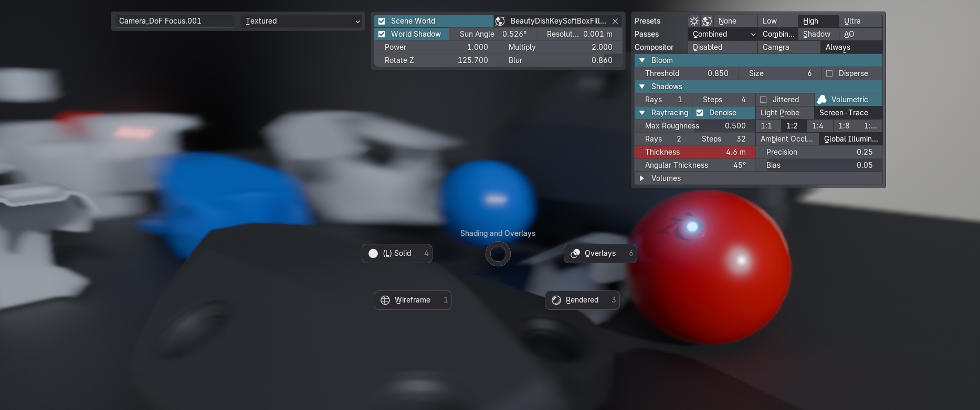
Task: Remove the BeautyDishKeySoftBoxFill world with the X
Action: 615,21
